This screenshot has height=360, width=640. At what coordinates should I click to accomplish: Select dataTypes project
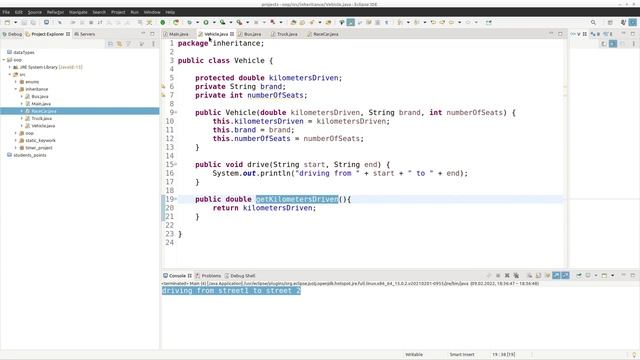pyautogui.click(x=23, y=52)
